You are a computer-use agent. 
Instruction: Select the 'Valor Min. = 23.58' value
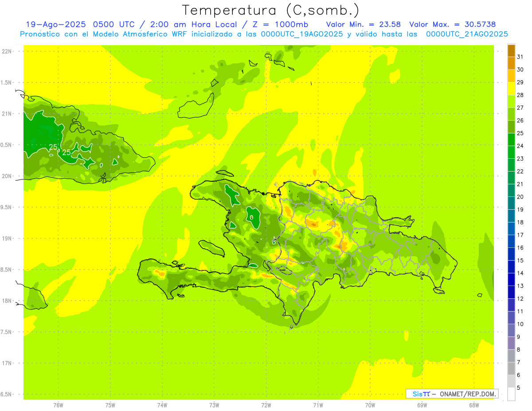tap(364, 24)
